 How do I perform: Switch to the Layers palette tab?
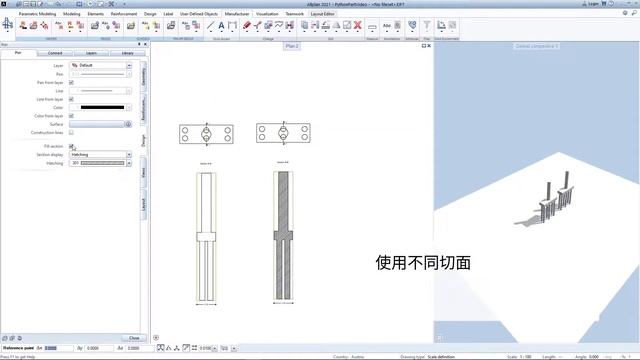pyautogui.click(x=91, y=53)
